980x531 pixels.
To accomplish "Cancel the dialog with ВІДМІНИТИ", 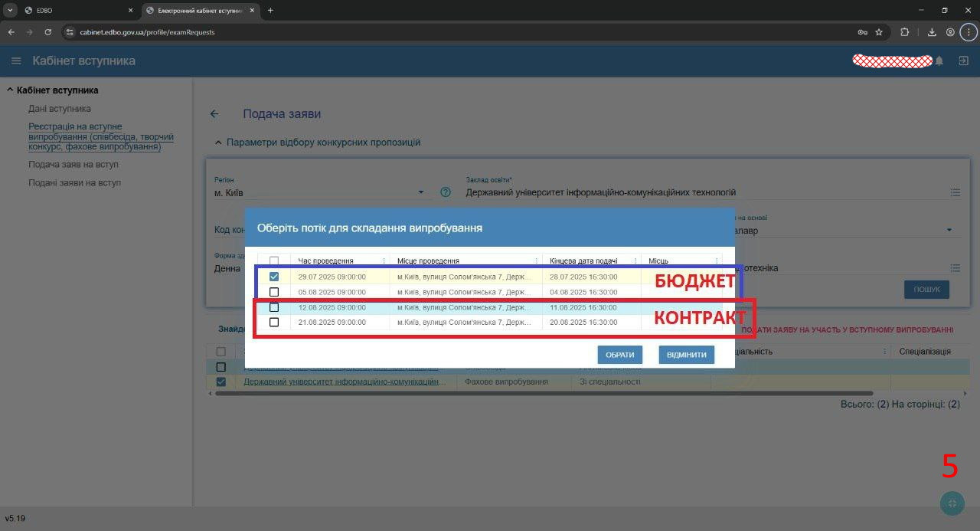I will pyautogui.click(x=687, y=355).
